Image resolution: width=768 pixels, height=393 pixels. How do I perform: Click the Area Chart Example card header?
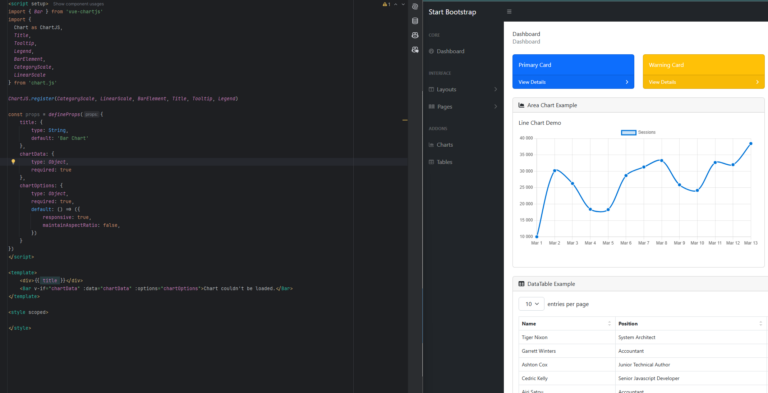point(638,105)
